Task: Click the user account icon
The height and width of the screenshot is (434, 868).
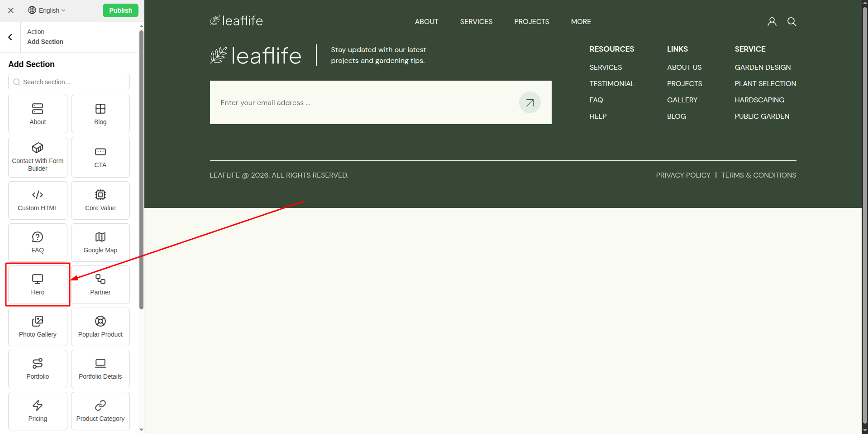Action: (772, 22)
